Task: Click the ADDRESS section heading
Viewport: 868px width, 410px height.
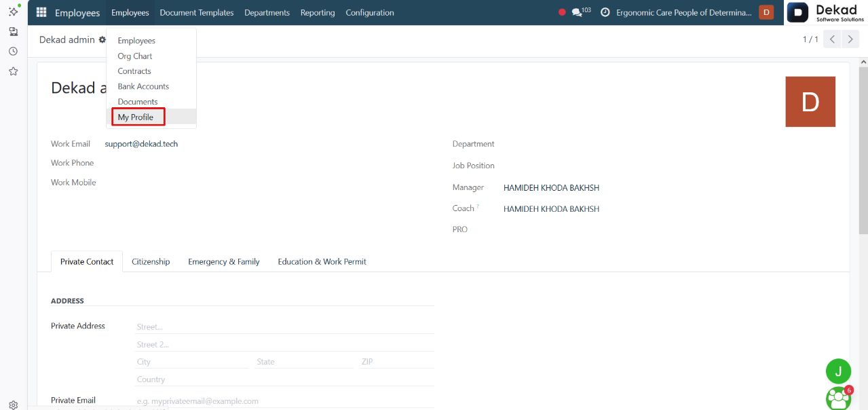Action: [67, 301]
